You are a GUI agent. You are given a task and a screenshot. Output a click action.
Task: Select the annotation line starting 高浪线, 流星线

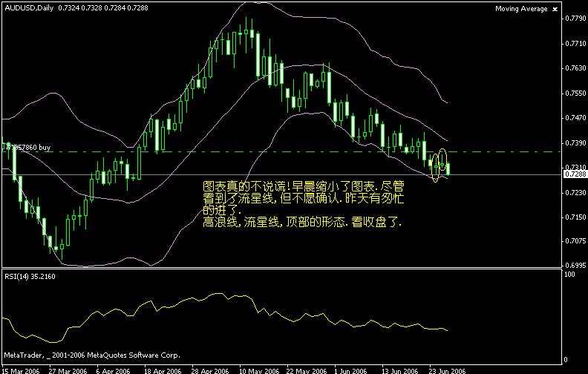click(302, 222)
